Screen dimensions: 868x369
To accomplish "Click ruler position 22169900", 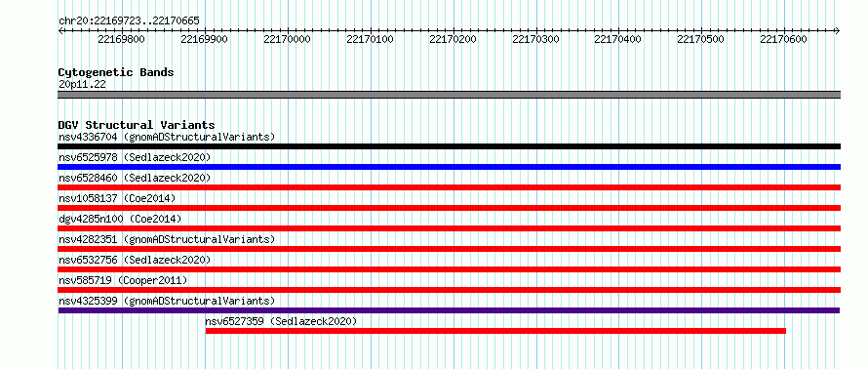I will 204,39.
